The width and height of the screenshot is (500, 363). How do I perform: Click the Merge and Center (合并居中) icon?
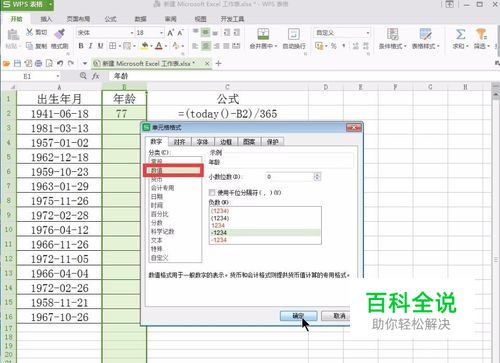[x=263, y=34]
